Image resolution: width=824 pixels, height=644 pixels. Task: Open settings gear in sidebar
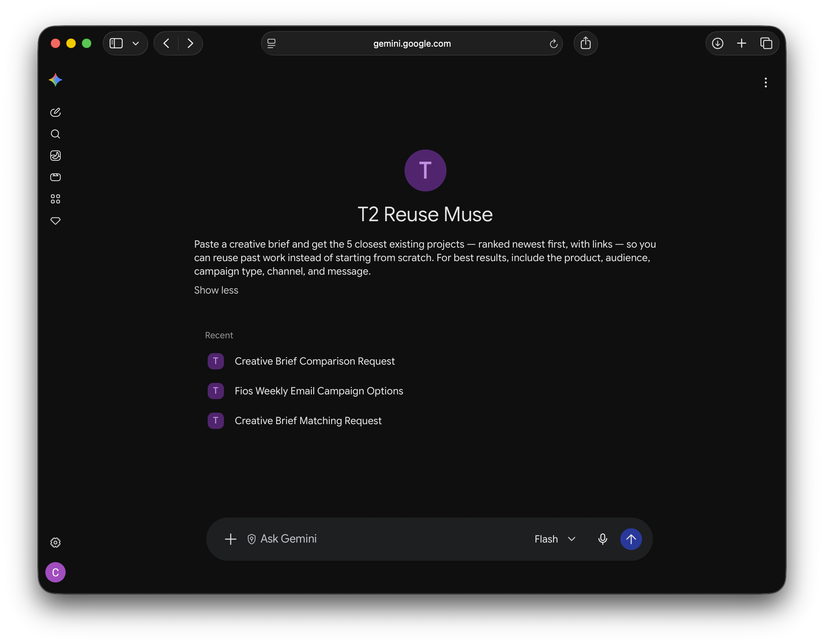coord(55,543)
